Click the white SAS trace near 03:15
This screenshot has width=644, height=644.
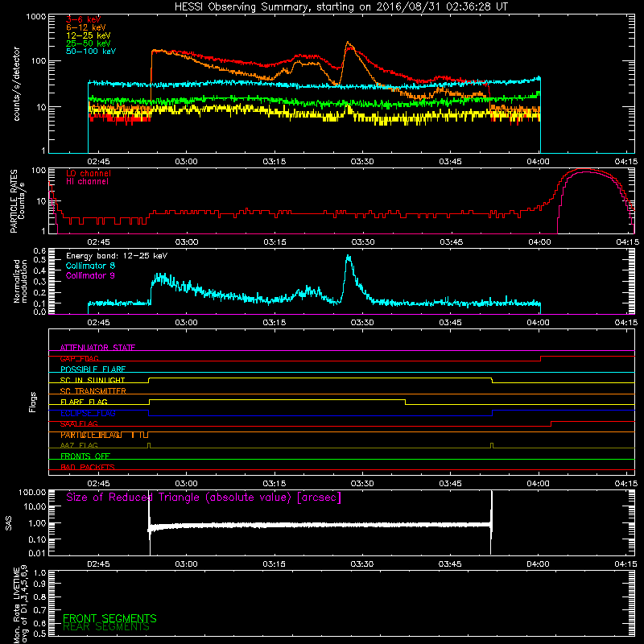click(275, 525)
